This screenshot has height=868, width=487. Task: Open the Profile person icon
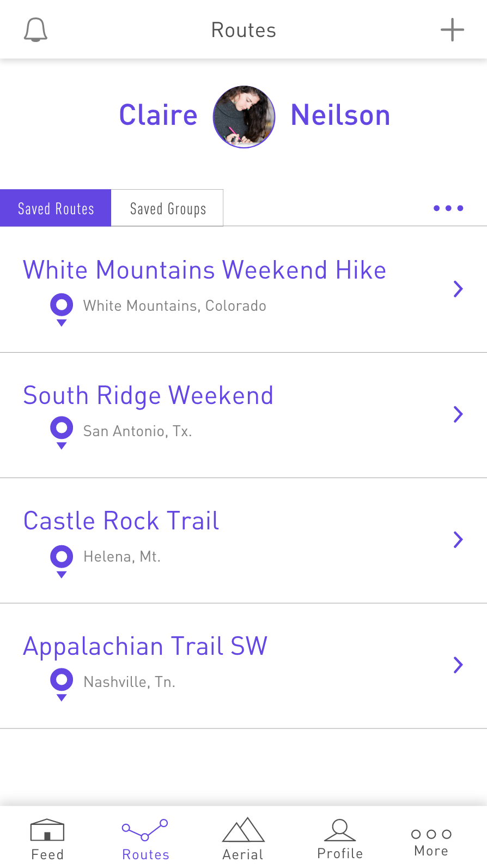click(x=340, y=830)
